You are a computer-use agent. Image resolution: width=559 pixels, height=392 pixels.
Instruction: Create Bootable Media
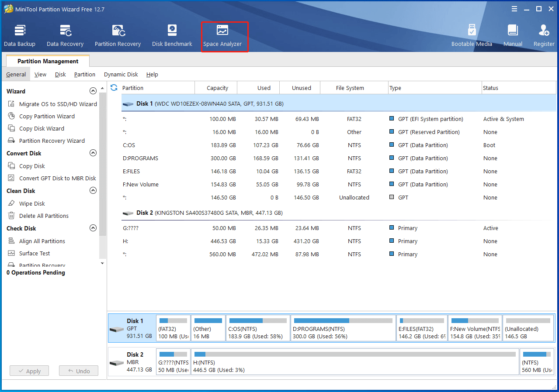(x=472, y=36)
